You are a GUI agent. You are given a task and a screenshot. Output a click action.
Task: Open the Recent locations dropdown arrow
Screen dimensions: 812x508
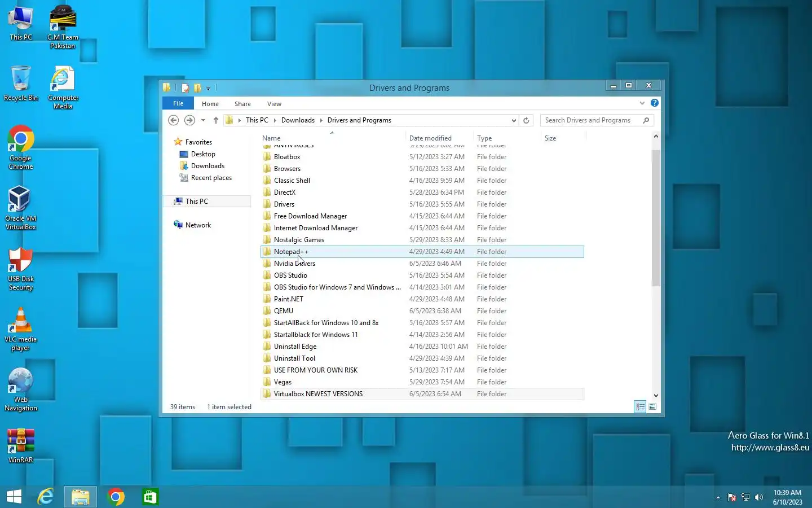click(x=203, y=120)
